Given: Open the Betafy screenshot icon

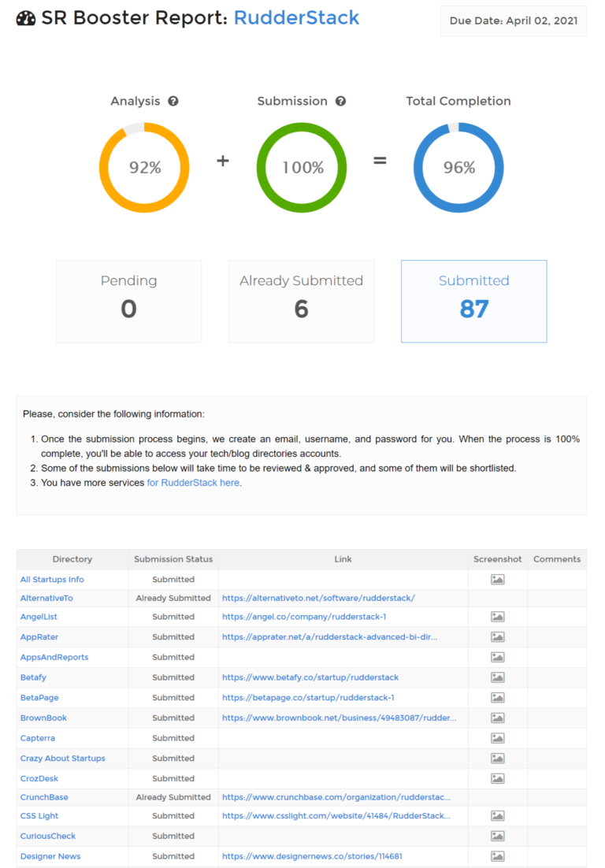Looking at the screenshot, I should (x=498, y=677).
